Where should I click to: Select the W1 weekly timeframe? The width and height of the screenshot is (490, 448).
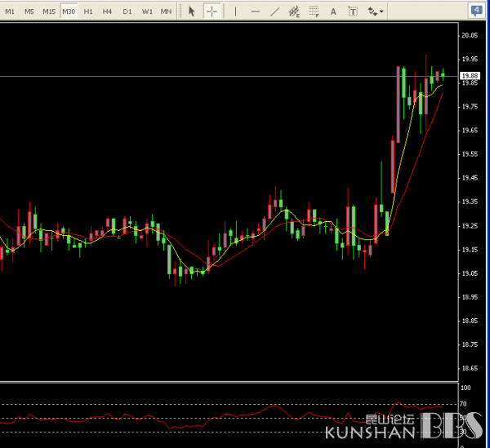[x=147, y=11]
